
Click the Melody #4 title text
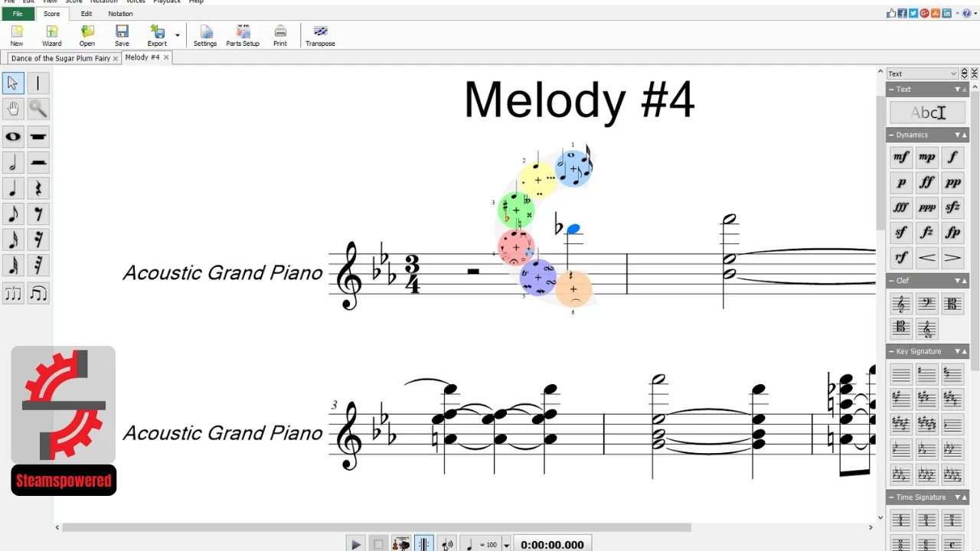tap(579, 100)
